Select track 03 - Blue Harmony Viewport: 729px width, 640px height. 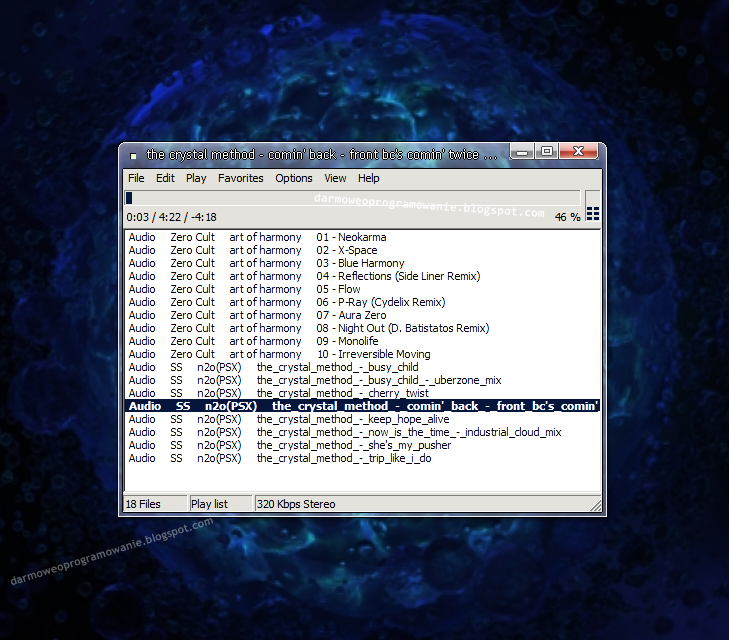tap(363, 263)
